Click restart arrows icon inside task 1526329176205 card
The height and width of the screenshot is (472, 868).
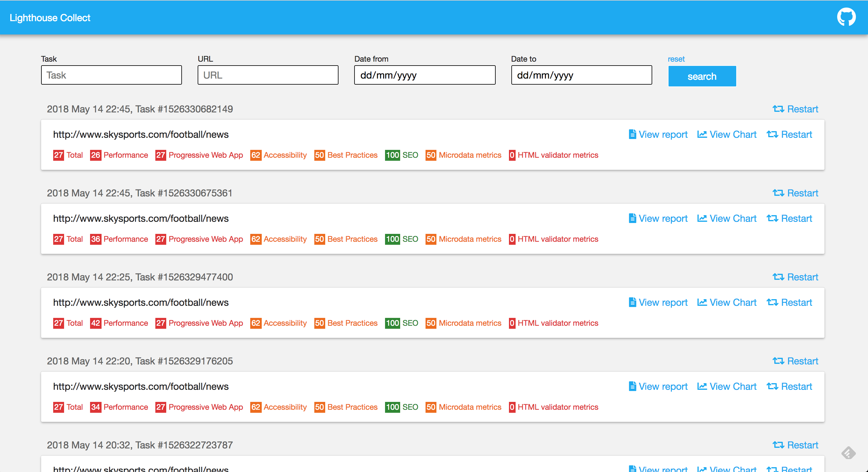coord(772,386)
